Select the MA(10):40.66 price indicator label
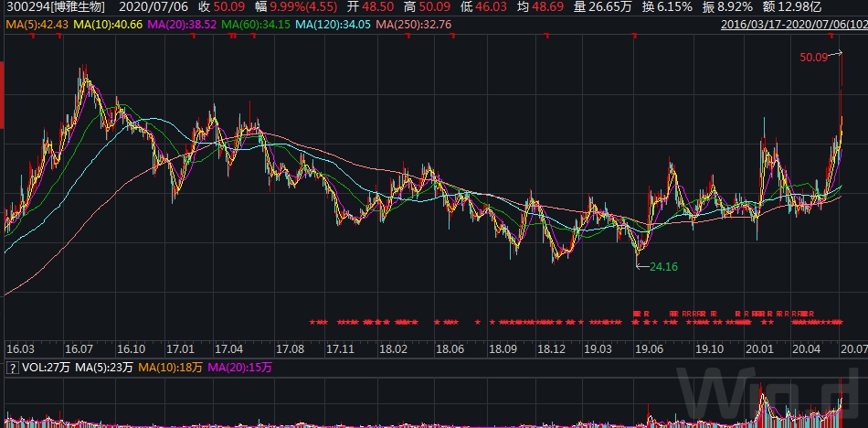The image size is (868, 428). [107, 21]
